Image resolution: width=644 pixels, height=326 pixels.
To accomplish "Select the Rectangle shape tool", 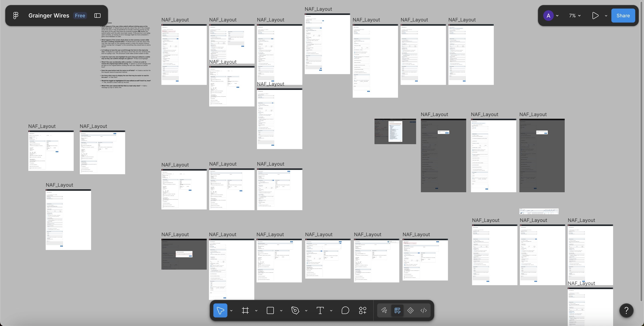I will (x=270, y=310).
